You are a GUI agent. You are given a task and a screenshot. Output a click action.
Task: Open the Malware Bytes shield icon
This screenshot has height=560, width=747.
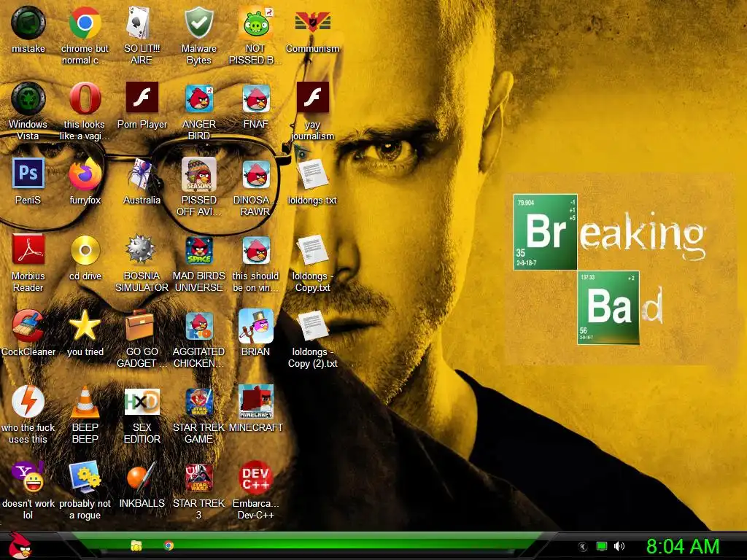[x=198, y=23]
